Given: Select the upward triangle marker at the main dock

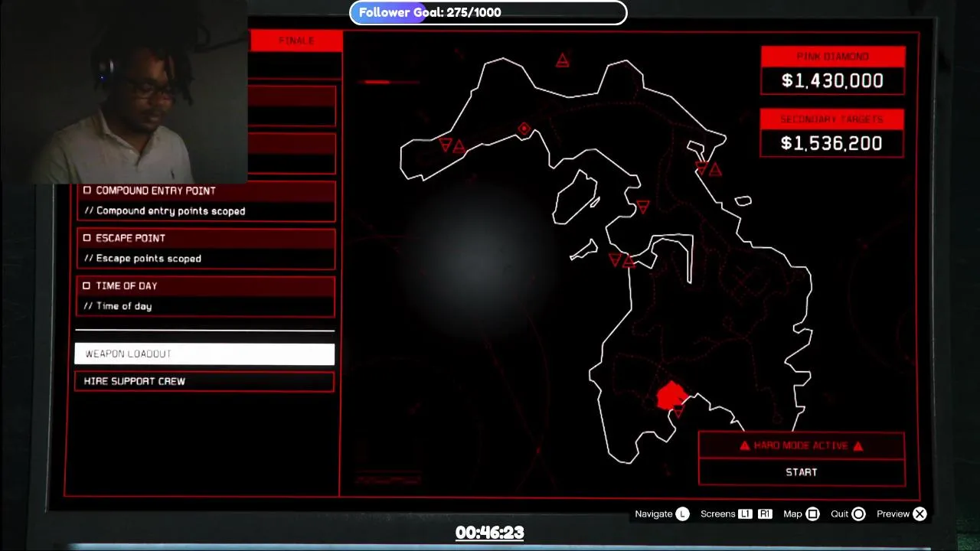Looking at the screenshot, I should [629, 262].
